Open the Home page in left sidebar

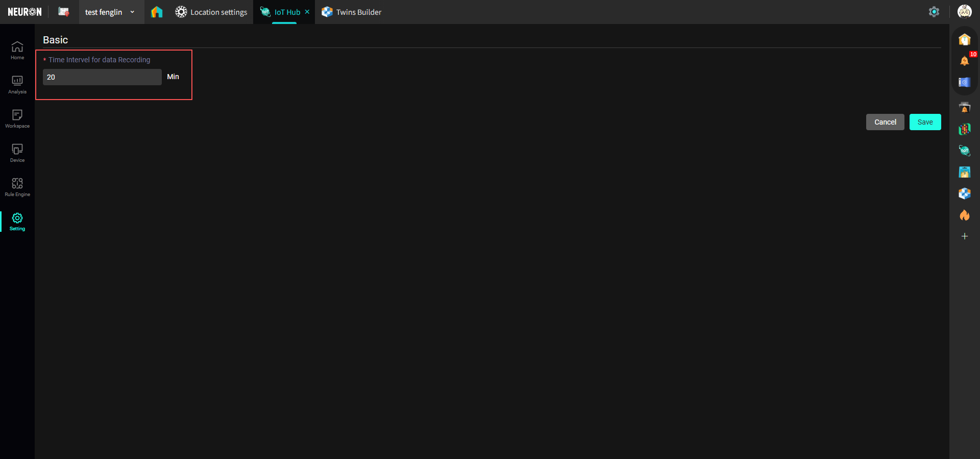coord(17,50)
